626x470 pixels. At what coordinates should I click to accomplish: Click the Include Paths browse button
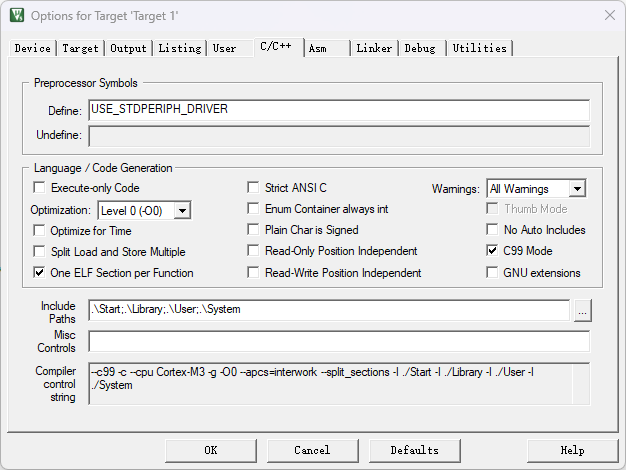pyautogui.click(x=582, y=310)
